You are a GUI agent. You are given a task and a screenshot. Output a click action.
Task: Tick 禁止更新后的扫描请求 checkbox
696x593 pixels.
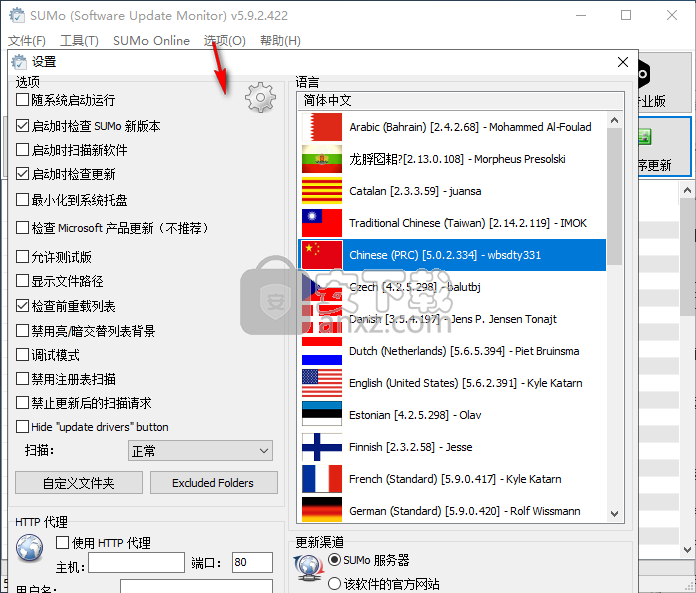[x=22, y=403]
